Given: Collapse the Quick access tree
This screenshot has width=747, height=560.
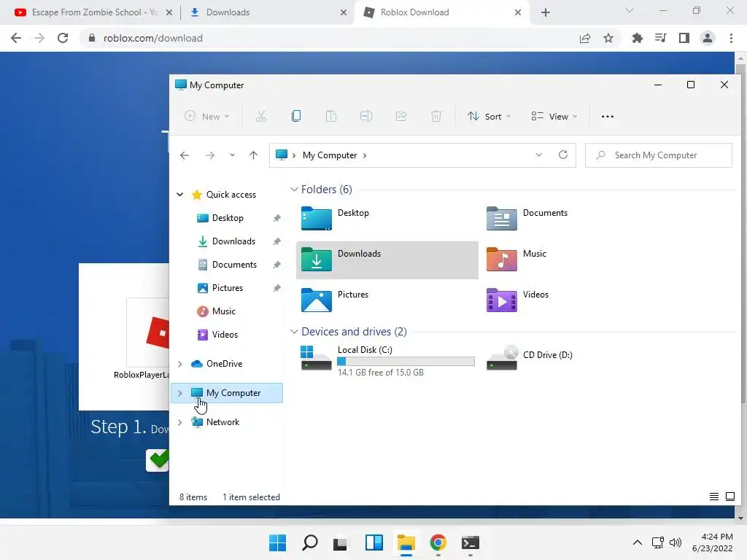Looking at the screenshot, I should pyautogui.click(x=180, y=194).
